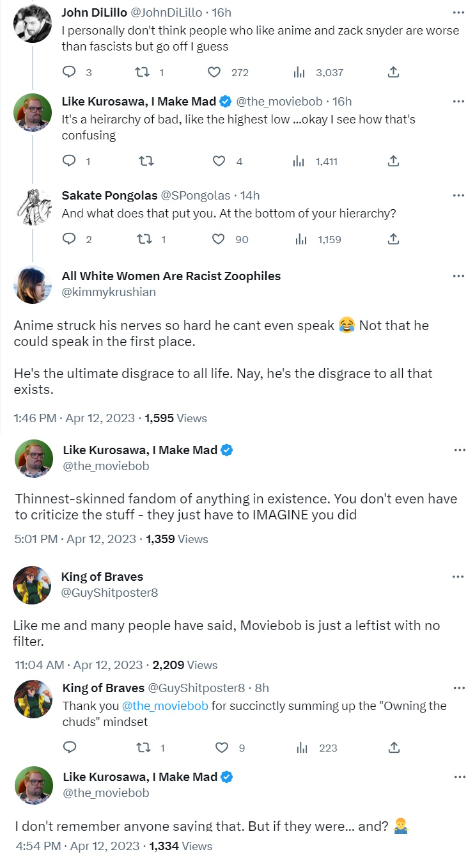
Task: Open more options for John DiLillo's tweet
Action: (x=458, y=13)
